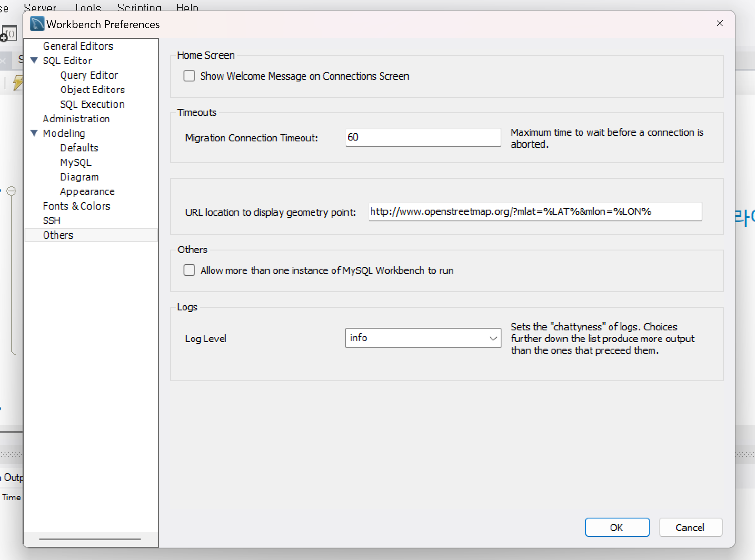Screen dimensions: 755x560
Task: Select Query Editor preferences page
Action: pyautogui.click(x=89, y=75)
